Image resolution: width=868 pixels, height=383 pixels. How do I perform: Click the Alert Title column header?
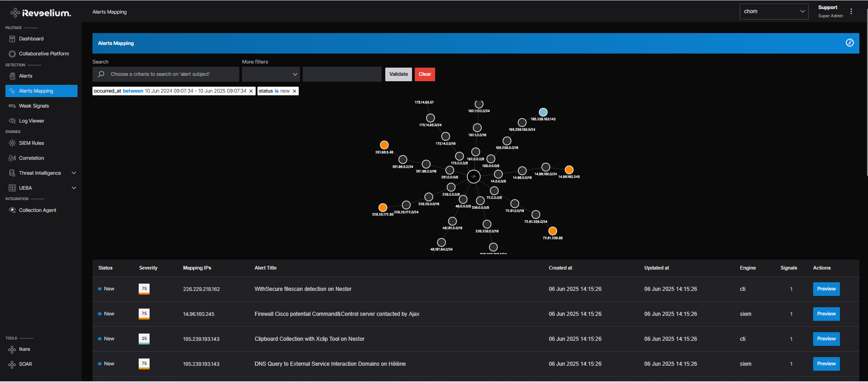[266, 268]
